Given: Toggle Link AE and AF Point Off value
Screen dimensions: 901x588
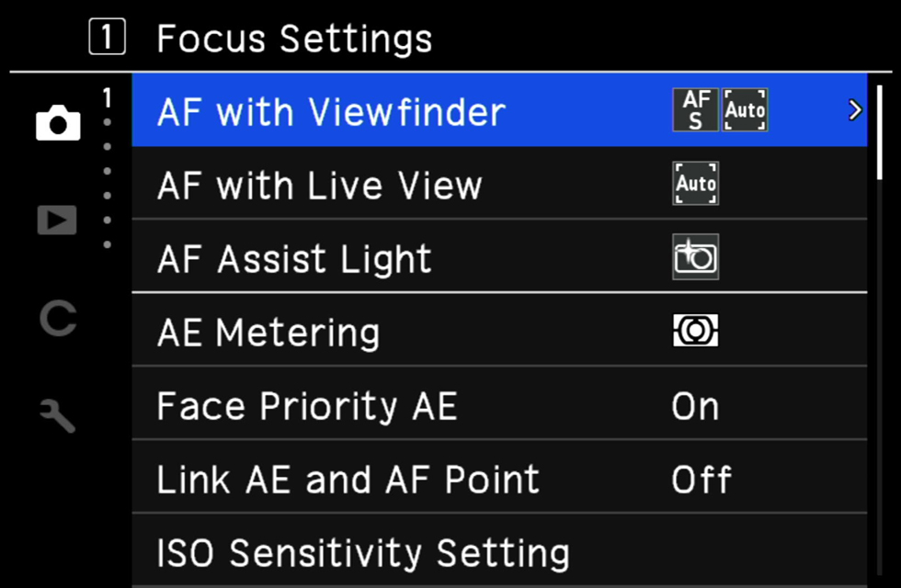Looking at the screenshot, I should click(x=701, y=480).
